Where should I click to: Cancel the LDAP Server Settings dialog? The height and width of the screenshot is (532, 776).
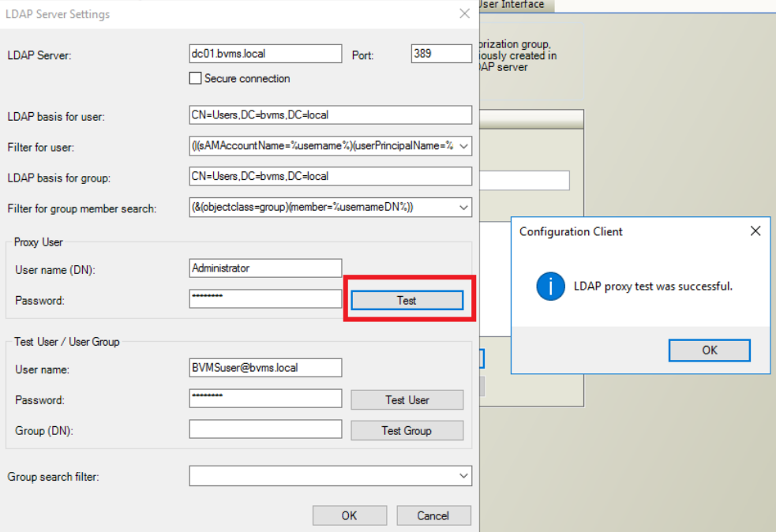[x=433, y=515]
